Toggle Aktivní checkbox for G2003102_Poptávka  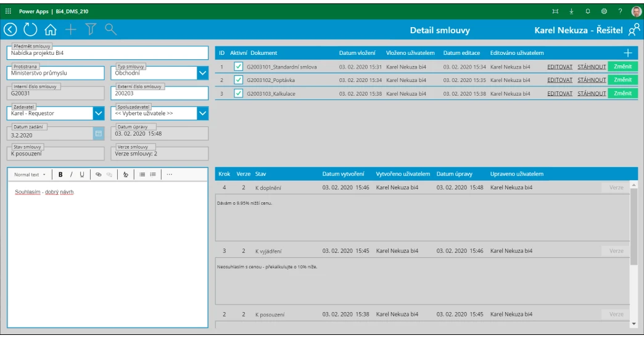click(238, 80)
